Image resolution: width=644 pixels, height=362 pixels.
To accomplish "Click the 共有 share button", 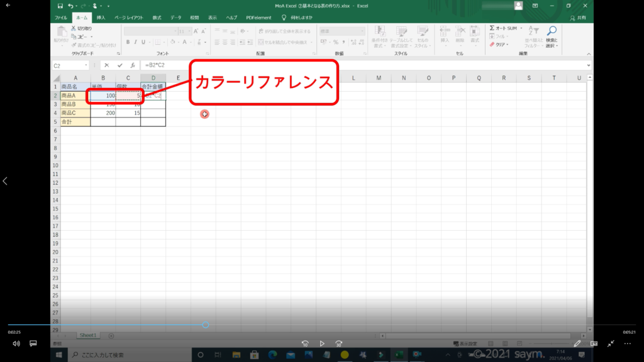I will (577, 18).
